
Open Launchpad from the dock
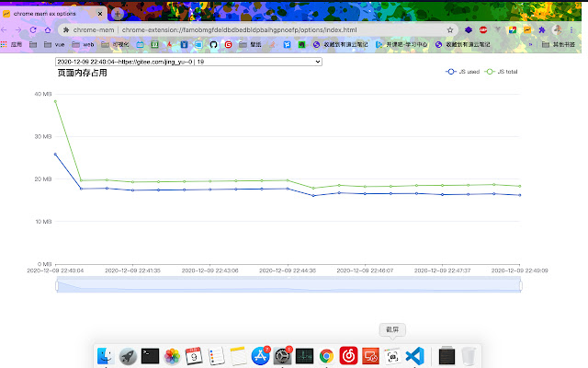[x=128, y=356]
